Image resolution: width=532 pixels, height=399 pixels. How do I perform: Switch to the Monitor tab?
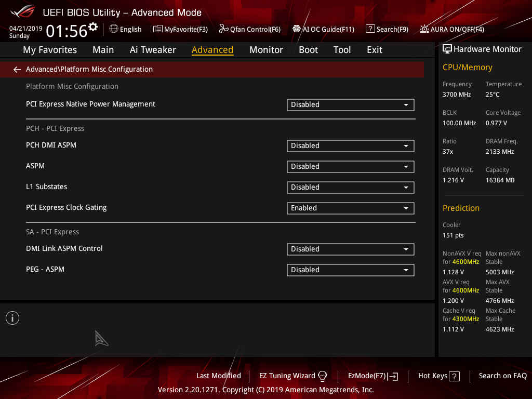266,50
